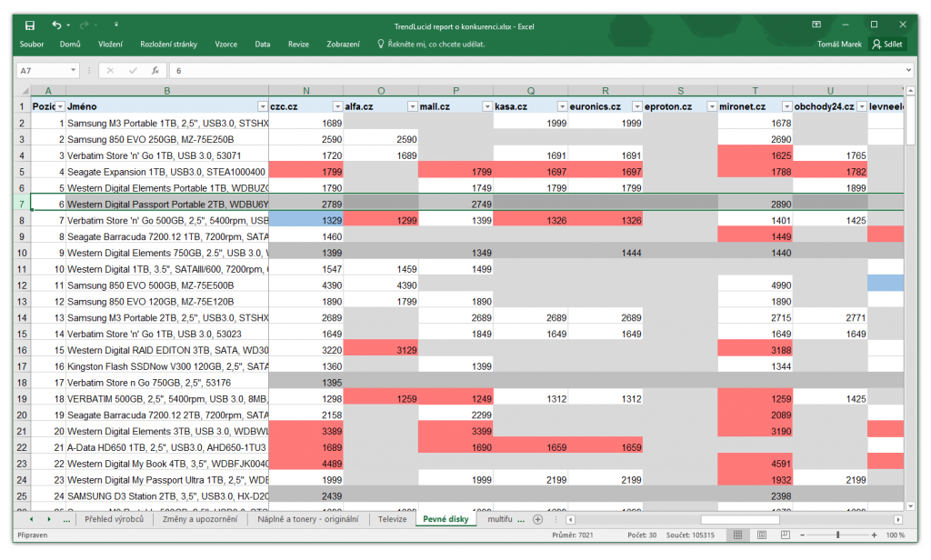Open filter dropdown for mall.cz column

pos(487,106)
